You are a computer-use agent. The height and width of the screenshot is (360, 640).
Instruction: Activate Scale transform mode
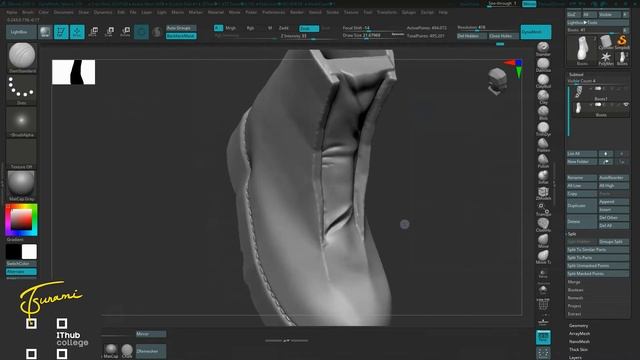click(x=109, y=32)
